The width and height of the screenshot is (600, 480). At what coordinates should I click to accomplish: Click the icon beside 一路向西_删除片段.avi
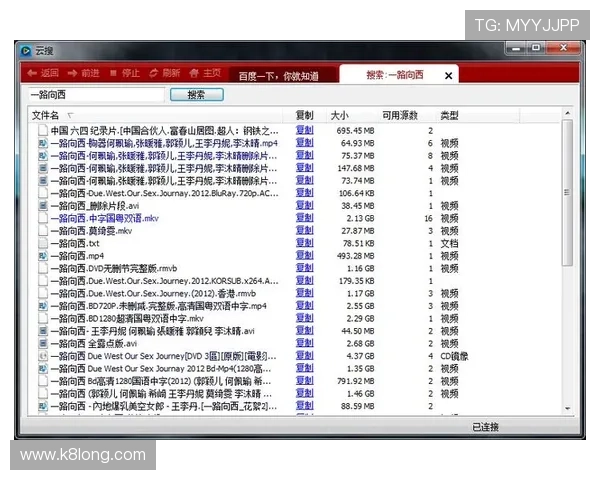[x=43, y=206]
